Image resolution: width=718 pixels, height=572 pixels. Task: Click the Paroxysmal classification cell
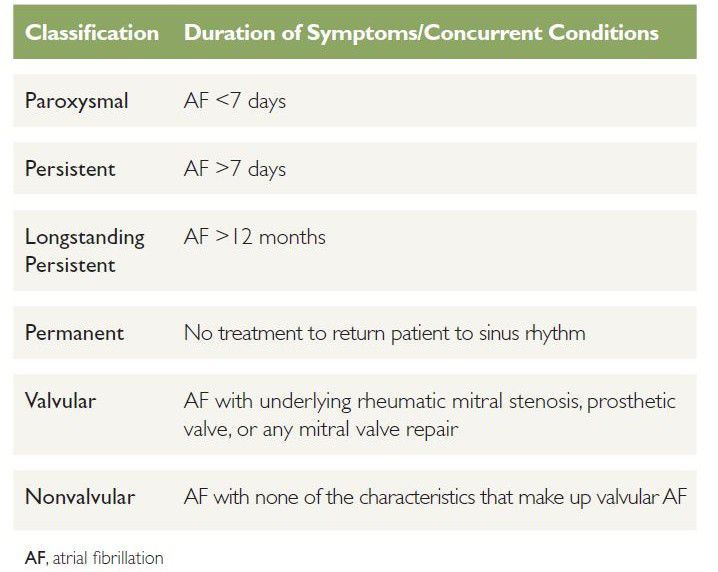pos(76,101)
